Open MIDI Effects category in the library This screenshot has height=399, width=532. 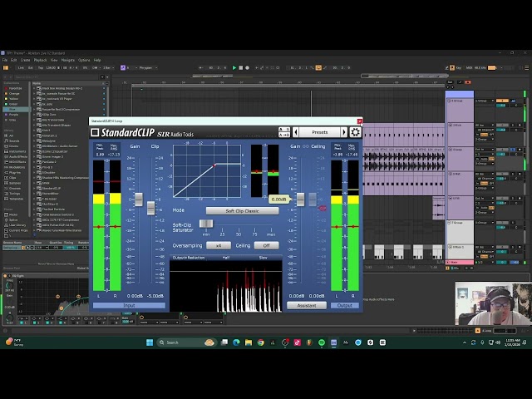(17, 162)
